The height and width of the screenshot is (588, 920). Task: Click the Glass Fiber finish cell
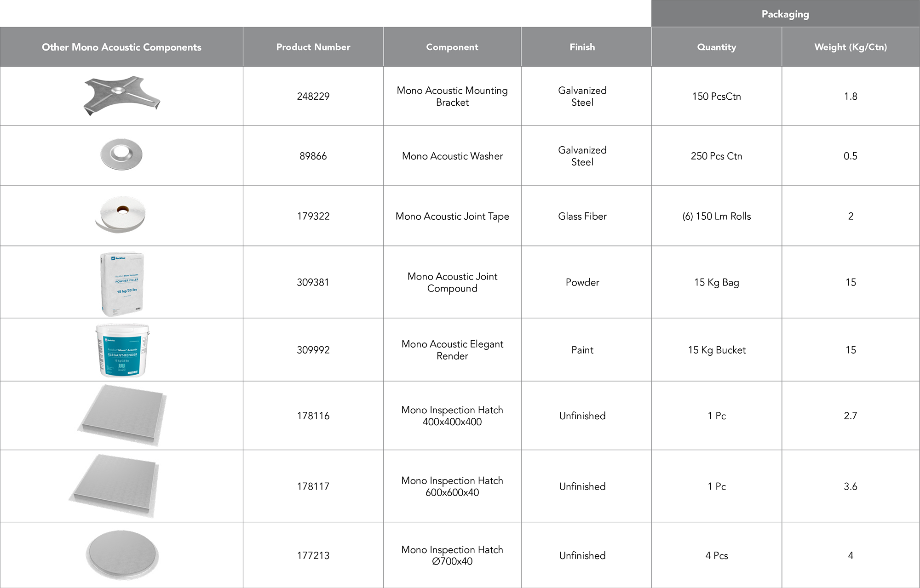[x=582, y=216]
